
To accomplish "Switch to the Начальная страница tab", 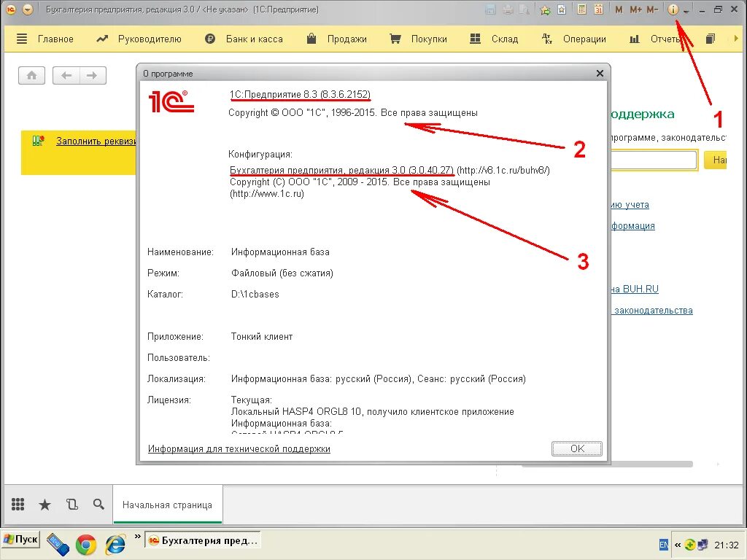I will click(167, 505).
